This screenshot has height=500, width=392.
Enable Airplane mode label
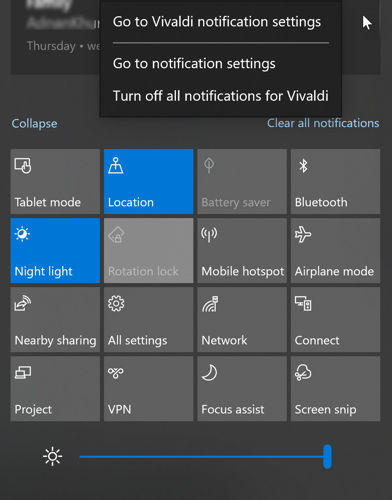click(x=334, y=272)
